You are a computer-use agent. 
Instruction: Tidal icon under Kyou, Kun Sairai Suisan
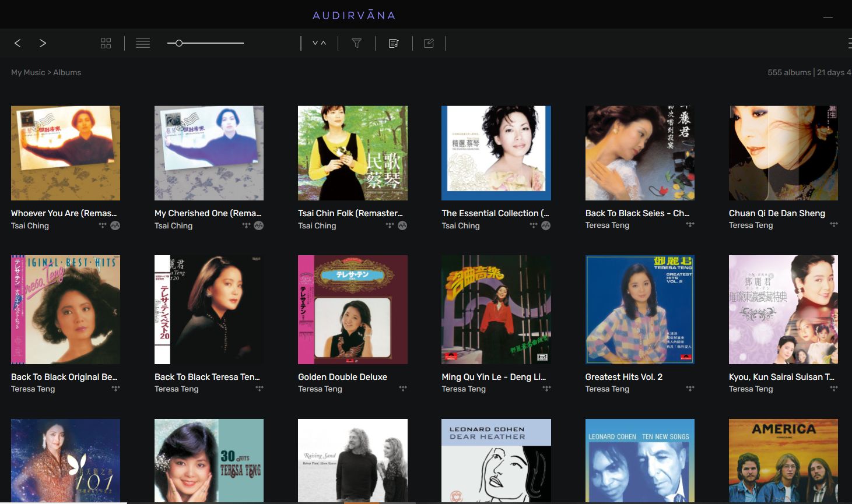(834, 389)
